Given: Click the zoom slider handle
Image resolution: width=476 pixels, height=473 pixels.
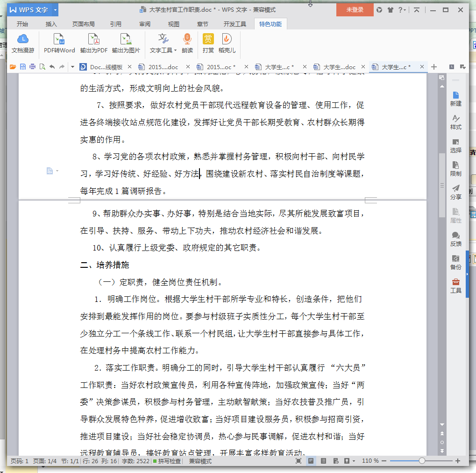Looking at the screenshot, I should [422, 461].
